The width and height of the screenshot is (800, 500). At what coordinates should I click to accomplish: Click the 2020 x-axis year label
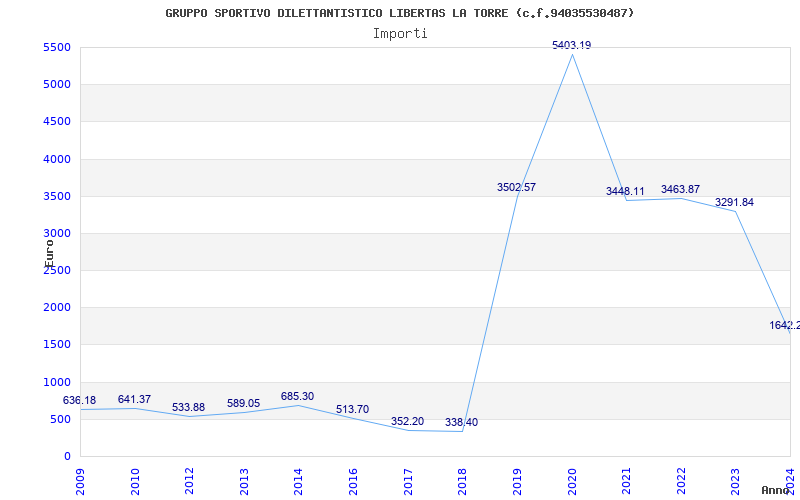(571, 481)
